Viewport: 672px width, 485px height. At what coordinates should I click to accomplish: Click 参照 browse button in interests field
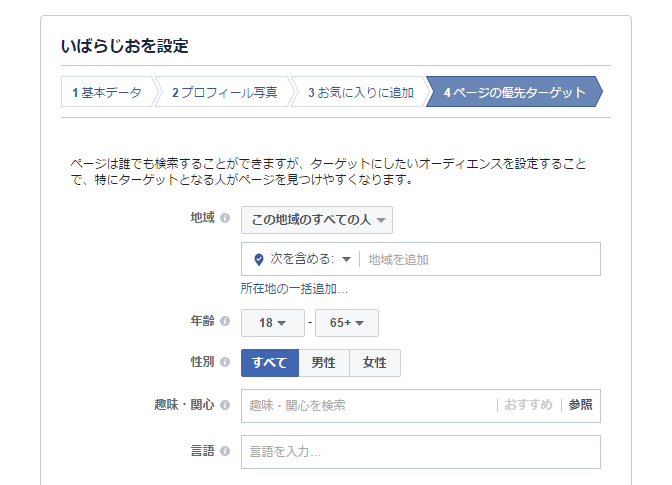coord(580,405)
